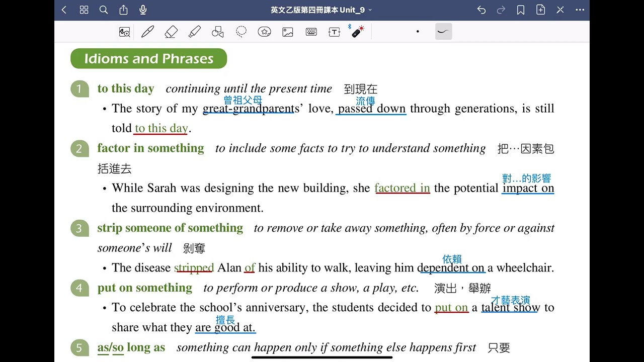Select the zoom window tool
This screenshot has width=644, height=362.
[124, 32]
